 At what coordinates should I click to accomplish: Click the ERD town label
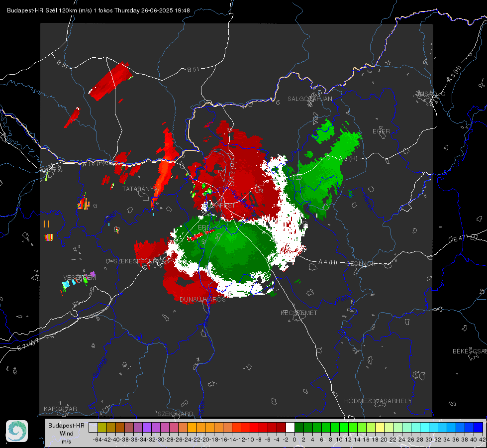204,227
